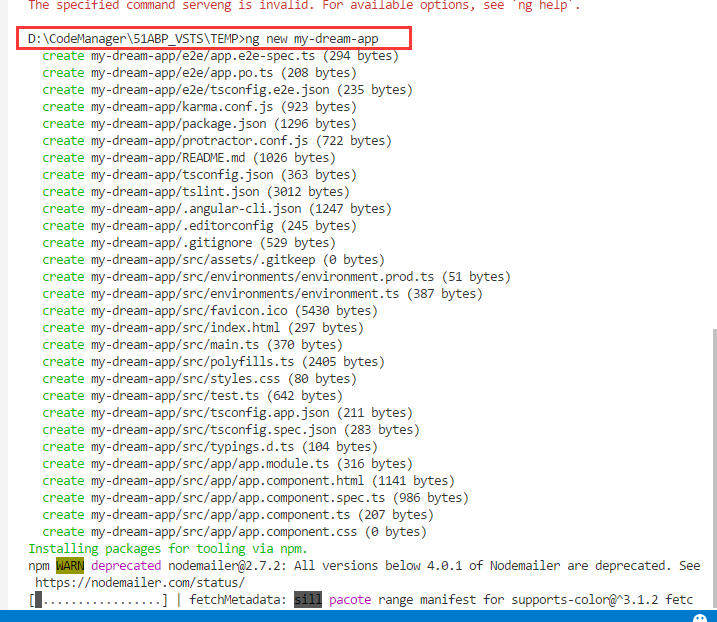
Task: Click the app.module.ts (316 bytes) line
Action: click(227, 464)
